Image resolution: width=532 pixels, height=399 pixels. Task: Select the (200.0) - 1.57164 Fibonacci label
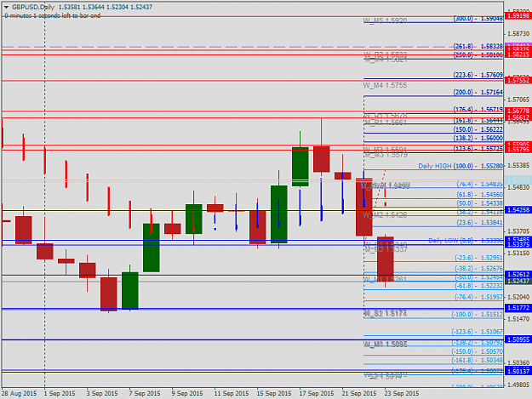(478, 92)
